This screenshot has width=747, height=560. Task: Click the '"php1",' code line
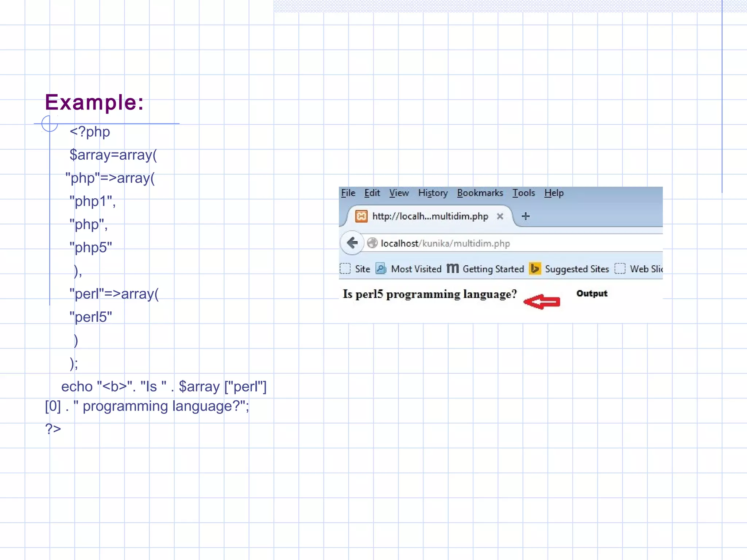(93, 201)
